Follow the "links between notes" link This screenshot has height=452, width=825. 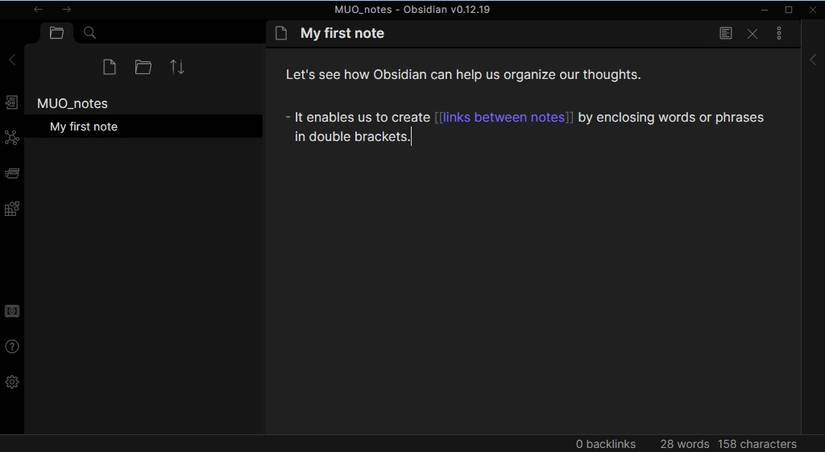pyautogui.click(x=504, y=117)
